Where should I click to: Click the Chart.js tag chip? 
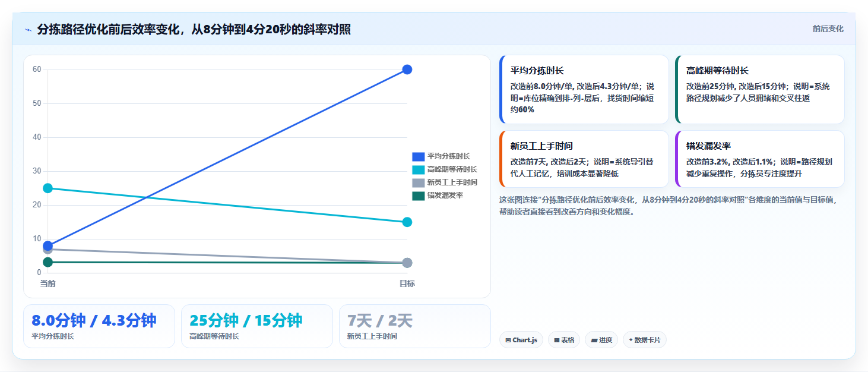point(521,340)
